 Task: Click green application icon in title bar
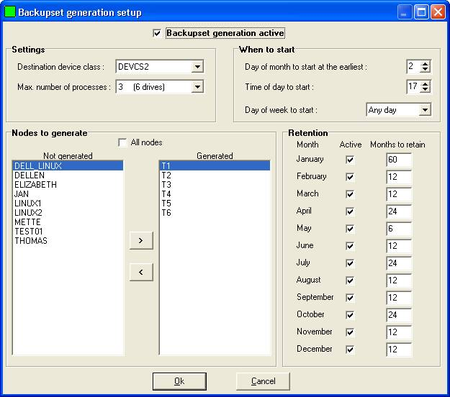click(10, 12)
